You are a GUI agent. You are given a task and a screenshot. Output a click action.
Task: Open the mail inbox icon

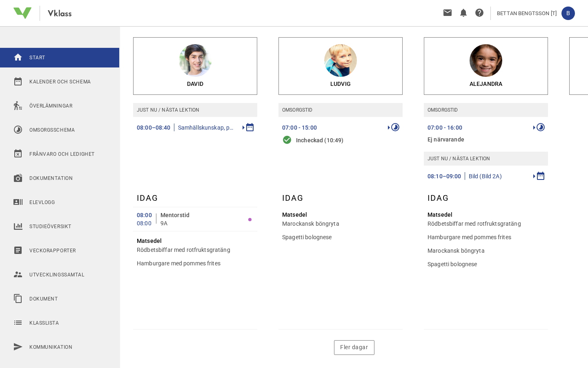[x=448, y=13]
